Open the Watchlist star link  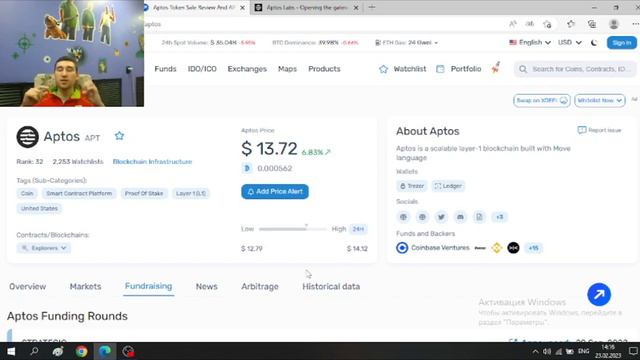pos(402,69)
